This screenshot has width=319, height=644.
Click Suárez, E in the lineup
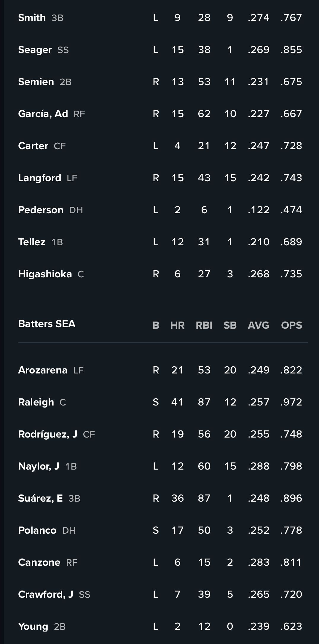click(40, 498)
